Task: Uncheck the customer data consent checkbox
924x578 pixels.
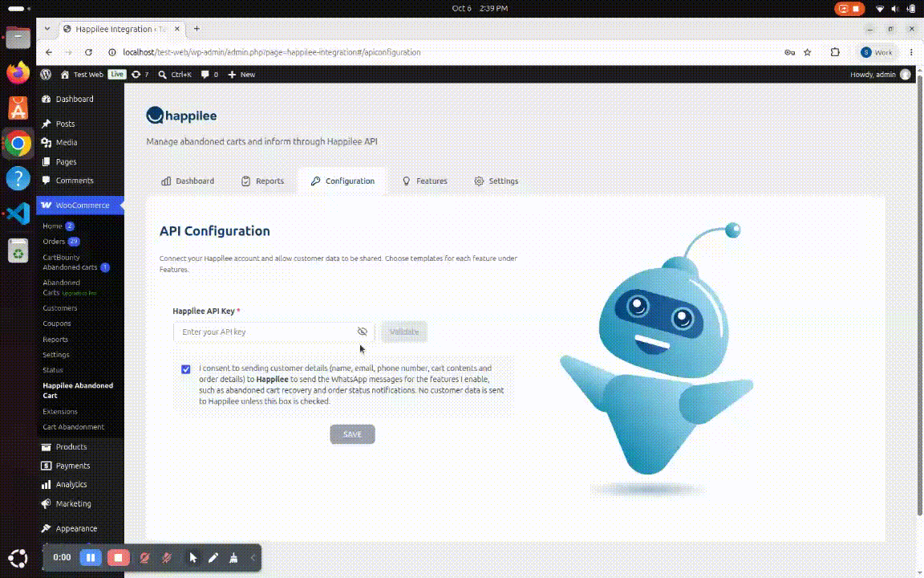Action: (x=185, y=369)
